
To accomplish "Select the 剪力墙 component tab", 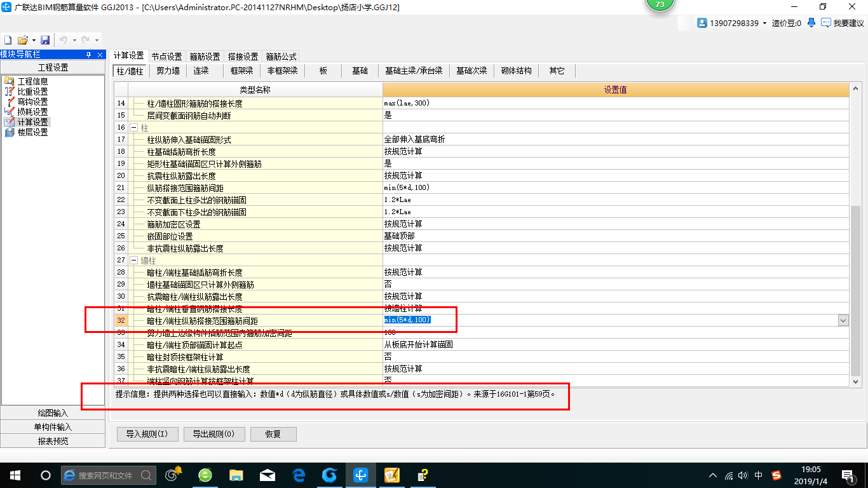I will tap(168, 71).
